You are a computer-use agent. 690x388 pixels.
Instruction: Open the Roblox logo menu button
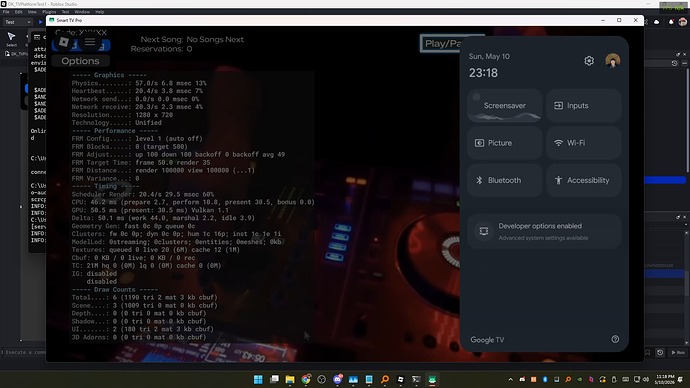[64, 42]
